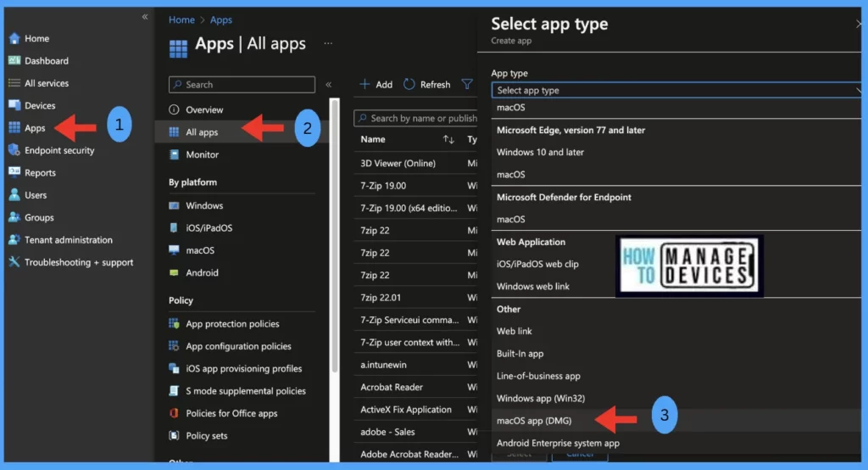The image size is (868, 470).
Task: Choose macOS under Microsoft Edge
Action: (511, 175)
